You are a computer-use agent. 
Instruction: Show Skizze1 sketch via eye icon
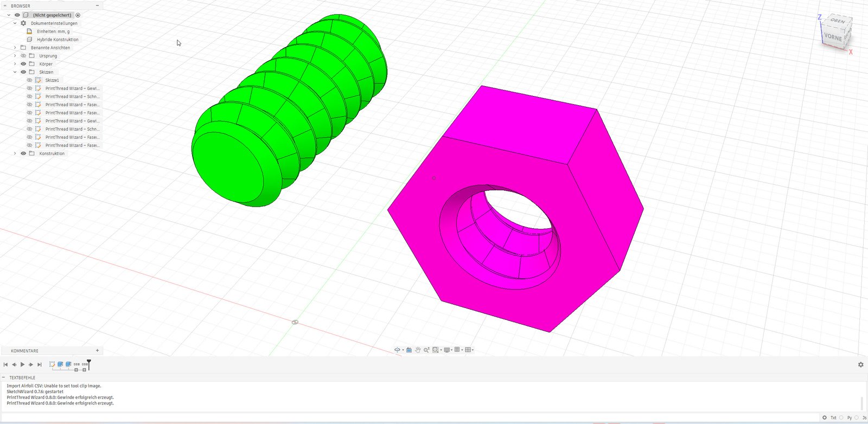(30, 80)
